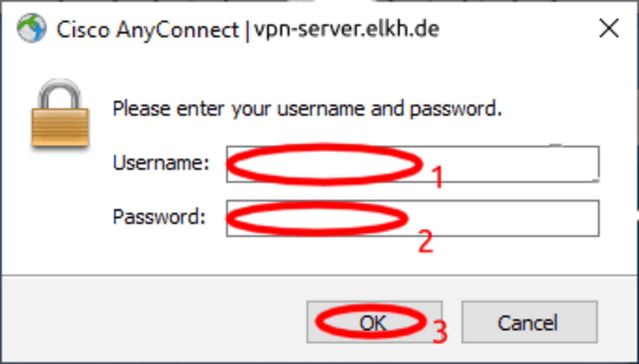Close the AnyConnect login dialog
Image resolution: width=639 pixels, height=364 pixels.
609,28
